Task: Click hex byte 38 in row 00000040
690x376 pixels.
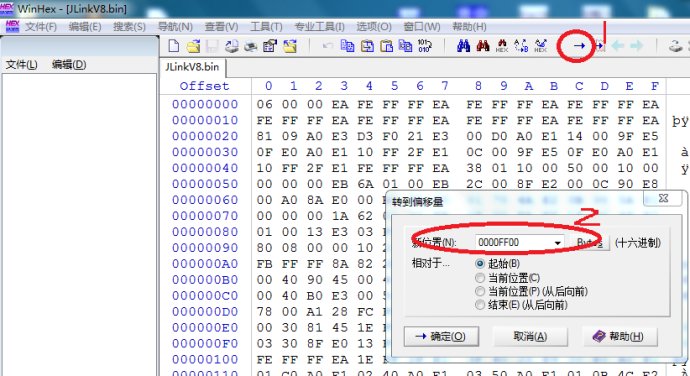Action: 474,168
